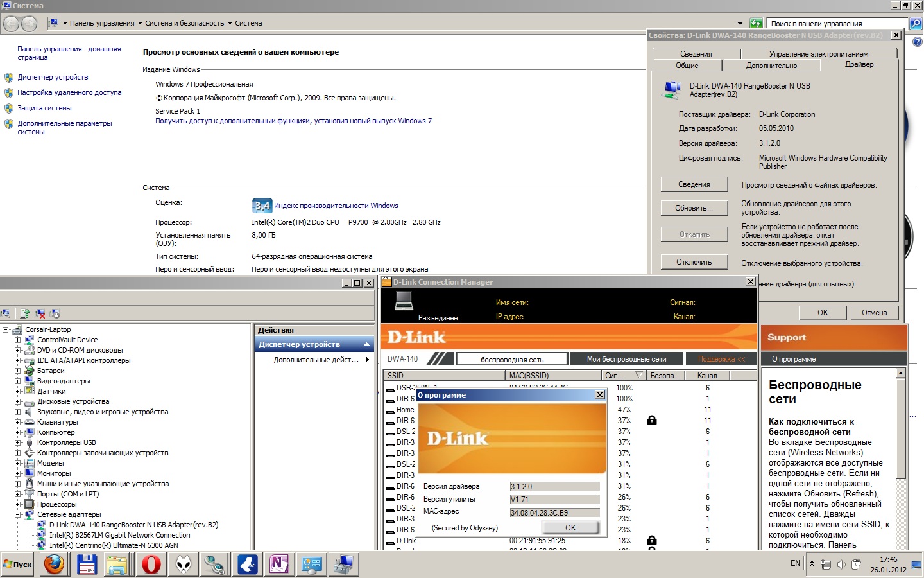This screenshot has width=924, height=578.
Task: Click the uninstall device toolbar icon
Action: 40,313
